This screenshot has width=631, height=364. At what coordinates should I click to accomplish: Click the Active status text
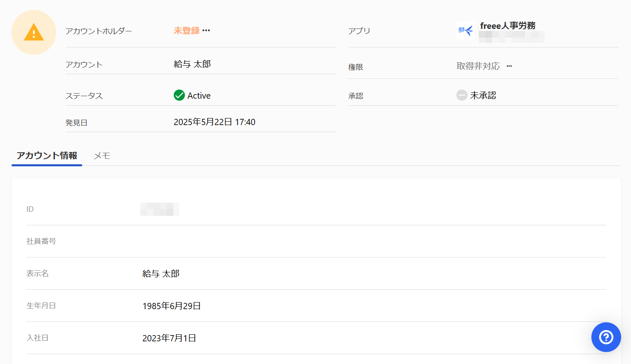[199, 95]
